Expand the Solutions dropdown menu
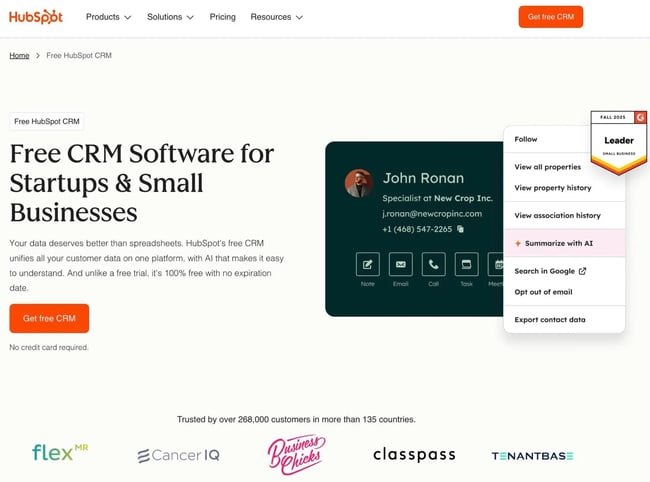Screen dimensions: 650x482 [x=170, y=17]
